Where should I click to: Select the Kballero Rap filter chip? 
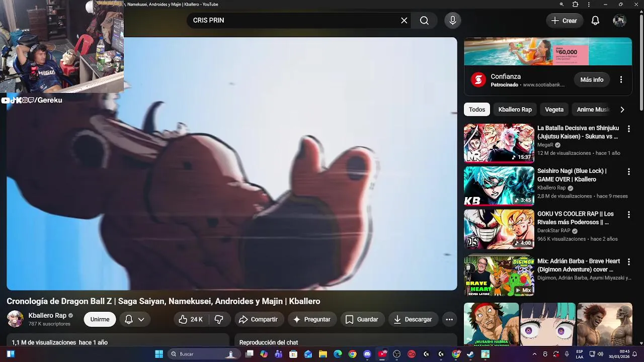(515, 110)
